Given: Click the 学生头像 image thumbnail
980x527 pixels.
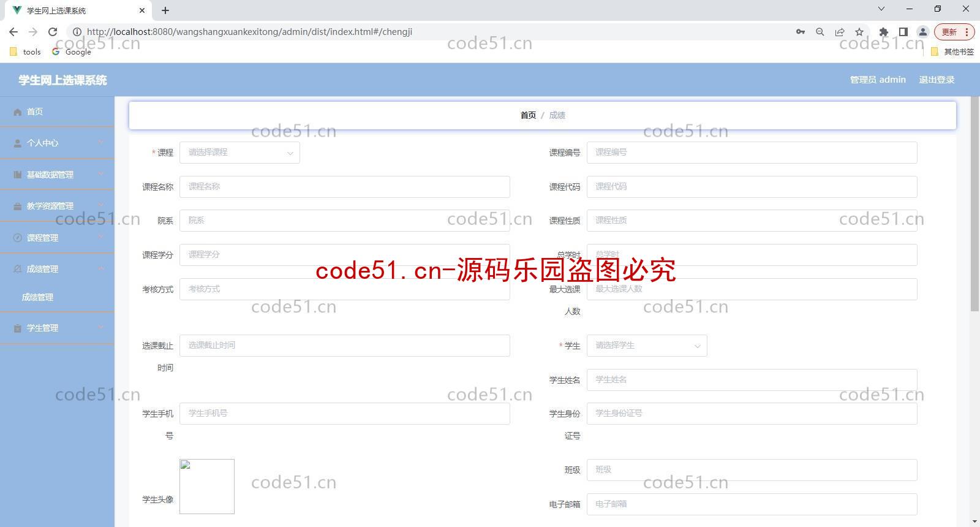Looking at the screenshot, I should (x=207, y=487).
